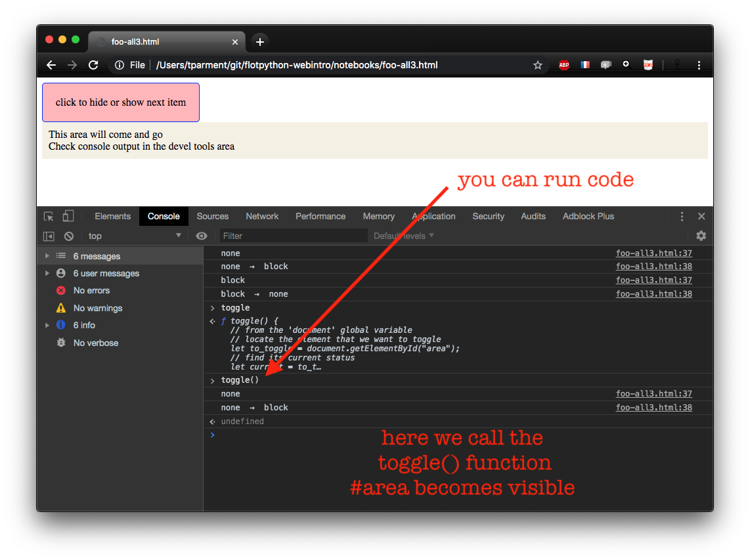
Task: Switch to the Elements tab
Action: tap(112, 217)
